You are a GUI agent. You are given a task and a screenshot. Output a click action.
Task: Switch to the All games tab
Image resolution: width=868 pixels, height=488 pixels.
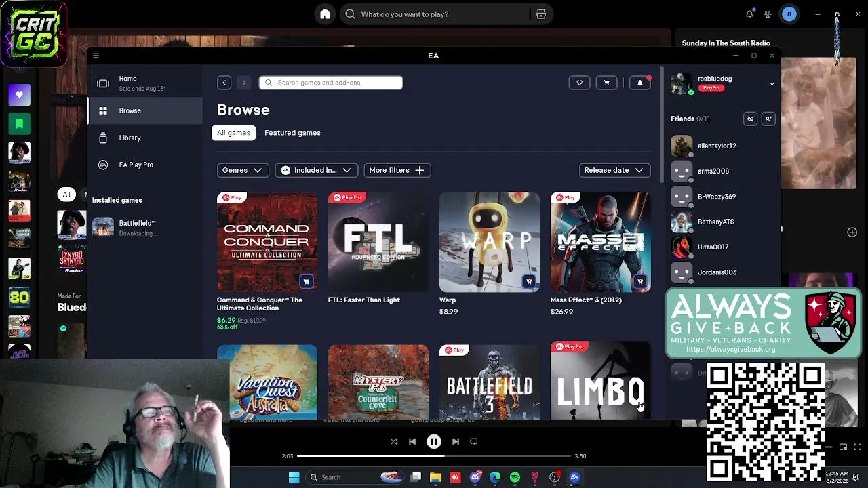(x=233, y=133)
